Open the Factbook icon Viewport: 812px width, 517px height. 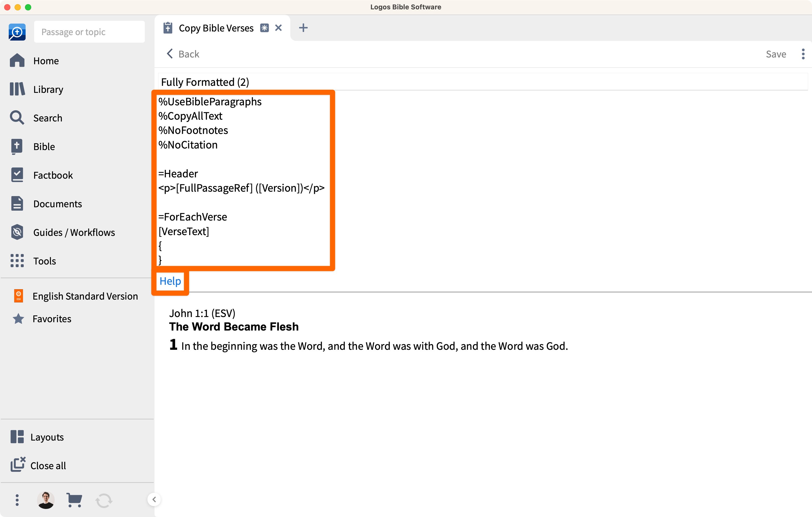point(17,175)
